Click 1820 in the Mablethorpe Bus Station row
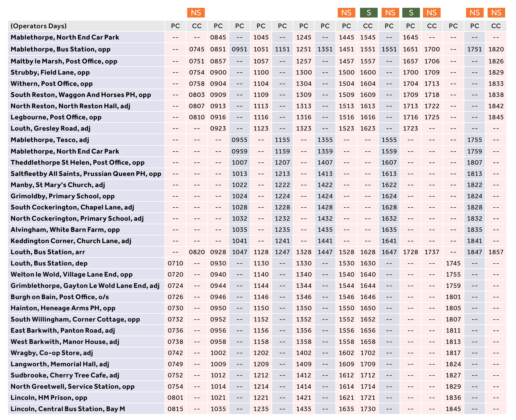516x420 pixels. coord(496,49)
